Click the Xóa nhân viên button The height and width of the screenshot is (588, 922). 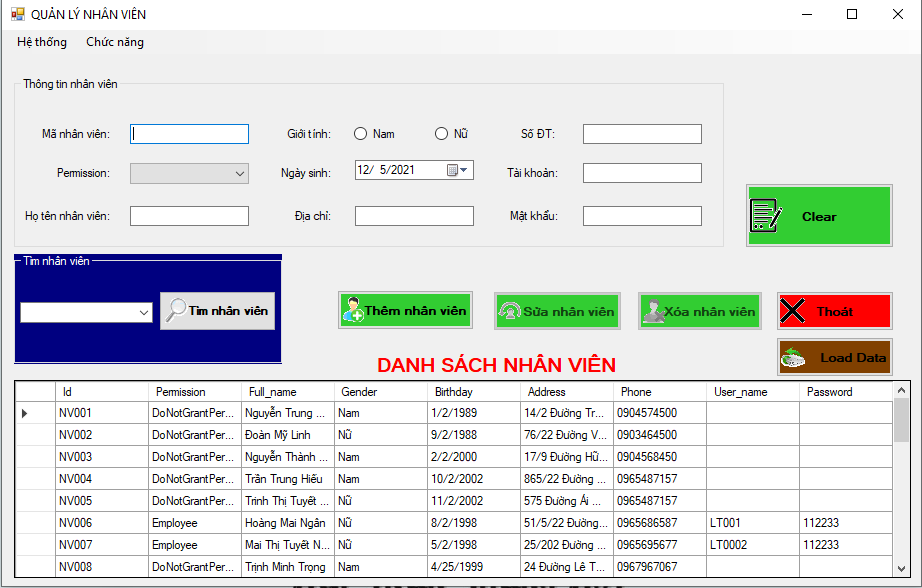coord(700,311)
